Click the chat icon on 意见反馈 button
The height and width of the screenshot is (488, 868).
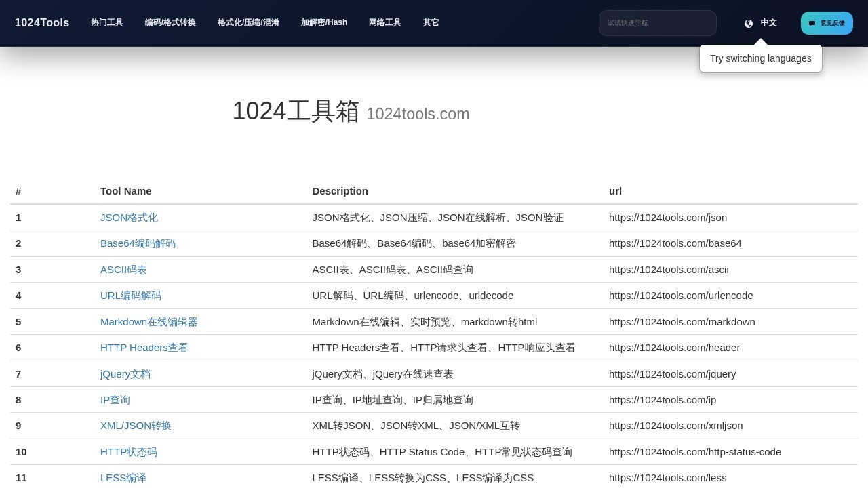[812, 23]
